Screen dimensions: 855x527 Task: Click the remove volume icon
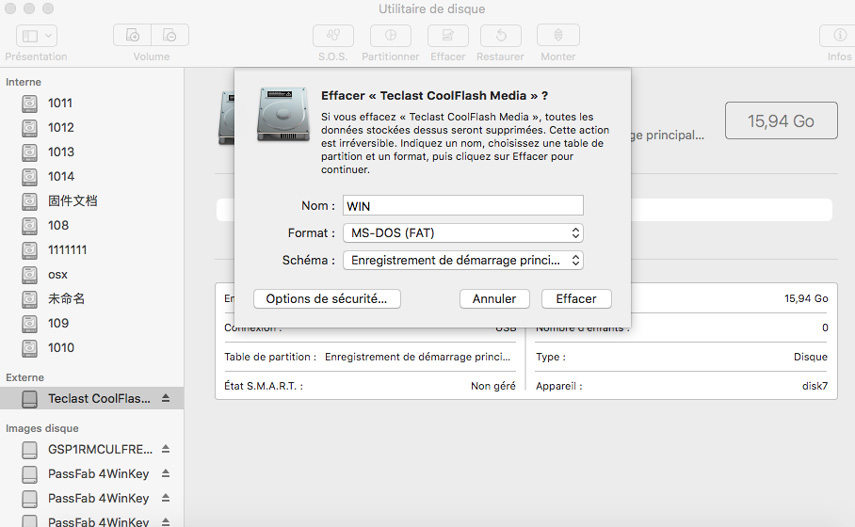coord(170,35)
